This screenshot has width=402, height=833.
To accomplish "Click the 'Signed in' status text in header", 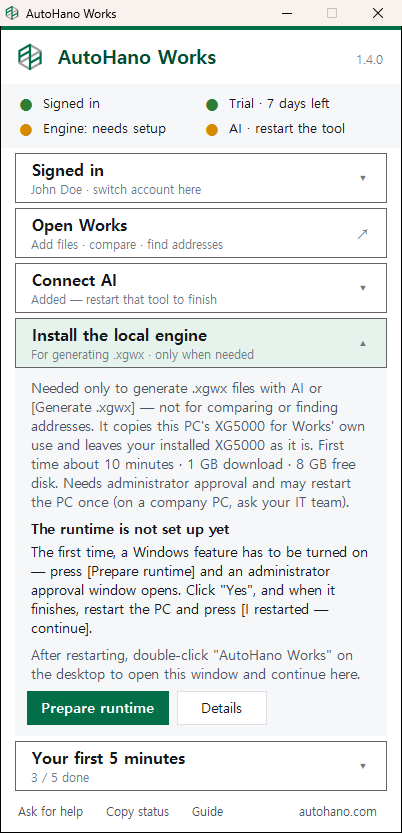I will click(71, 104).
